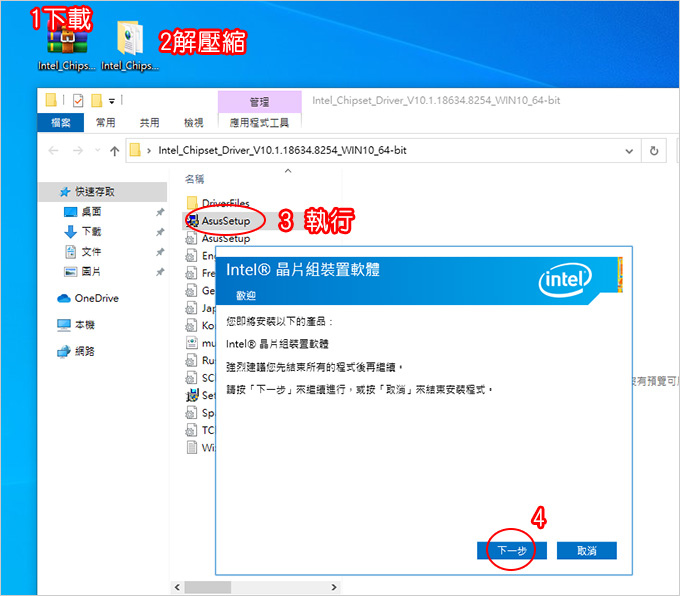Unpin 下載 using its pin icon
The width and height of the screenshot is (680, 596).
(x=160, y=232)
